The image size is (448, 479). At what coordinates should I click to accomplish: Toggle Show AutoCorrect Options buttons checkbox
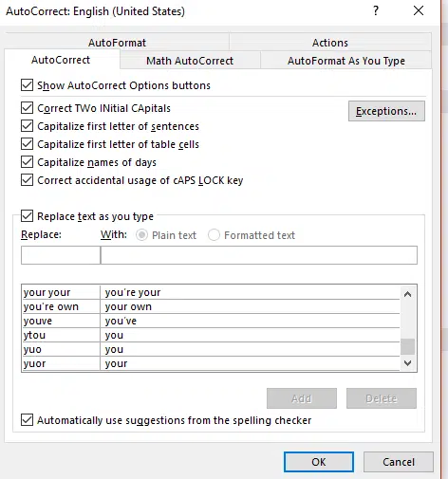pyautogui.click(x=27, y=85)
